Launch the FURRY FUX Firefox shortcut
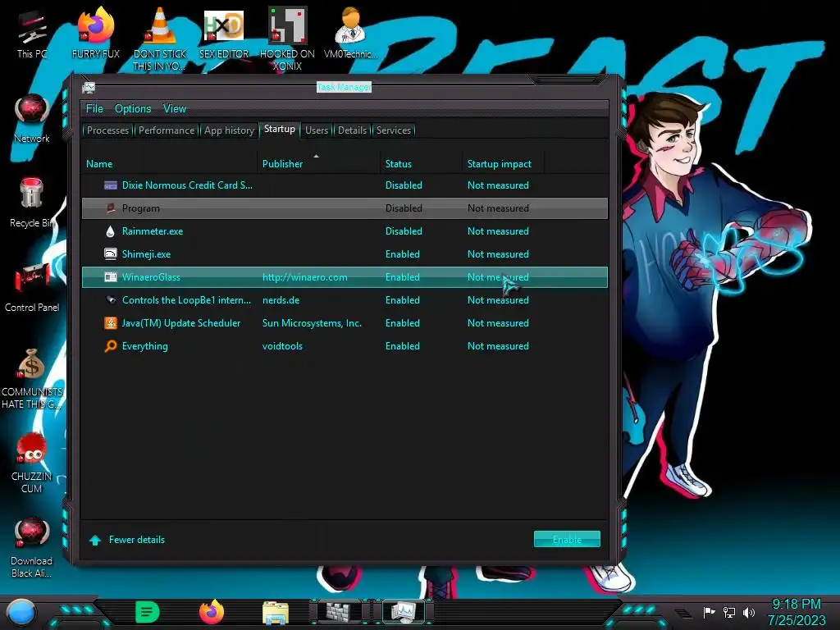Viewport: 840px width, 630px height. (96, 33)
